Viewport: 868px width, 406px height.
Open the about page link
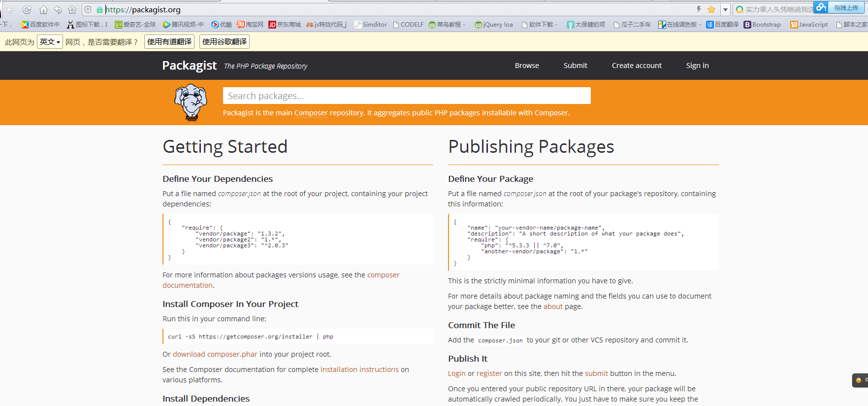553,306
